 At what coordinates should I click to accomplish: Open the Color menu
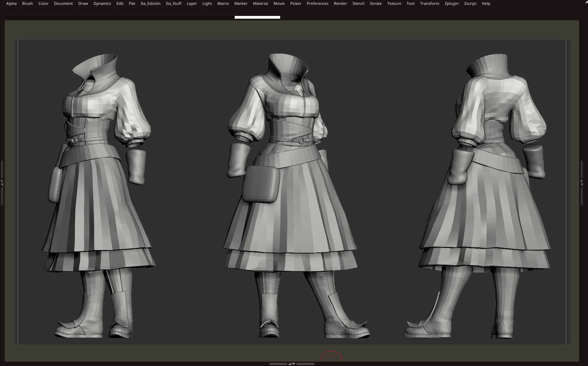pyautogui.click(x=43, y=3)
